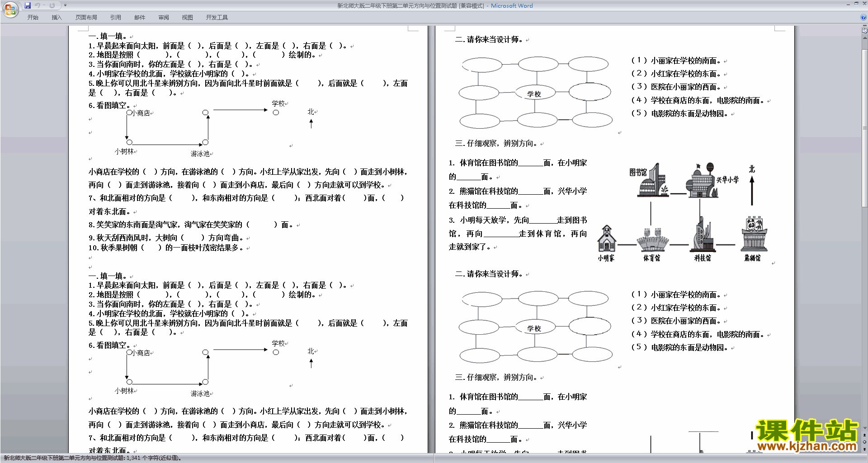Open the Undo history dropdown arrow

(44, 5)
